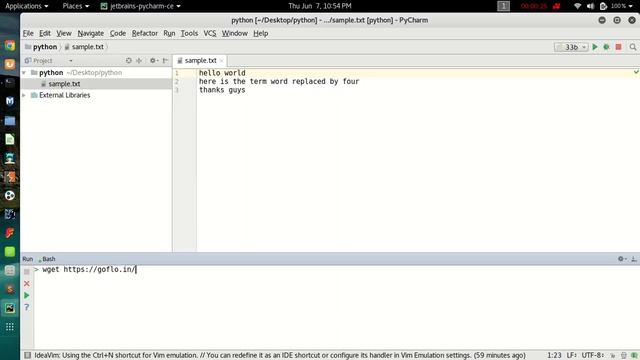Start debugging with the bug icon
The height and width of the screenshot is (360, 640).
607,47
